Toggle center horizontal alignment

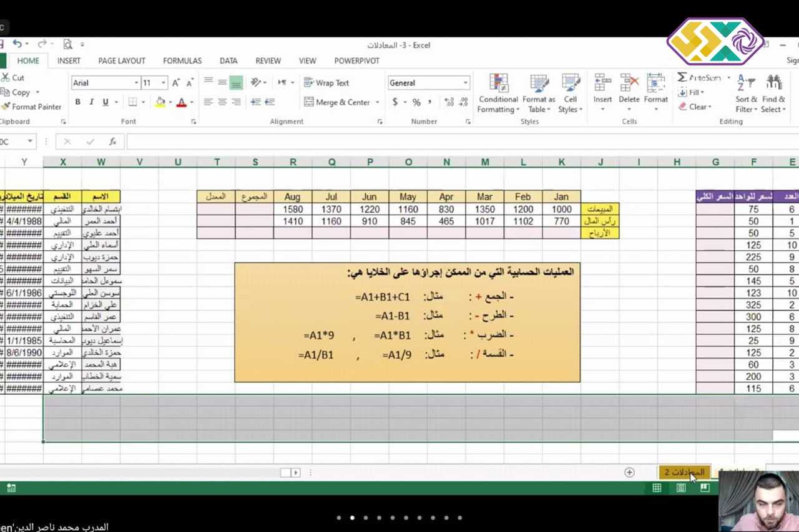[222, 102]
